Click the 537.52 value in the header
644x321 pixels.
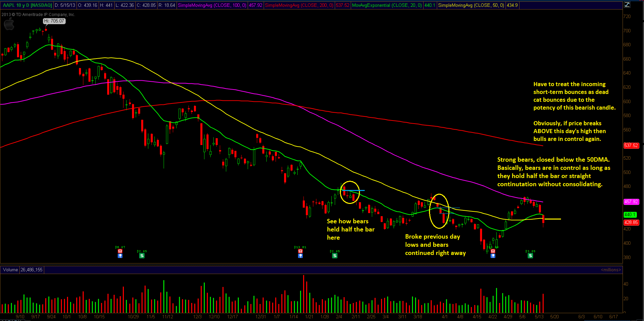click(x=343, y=5)
